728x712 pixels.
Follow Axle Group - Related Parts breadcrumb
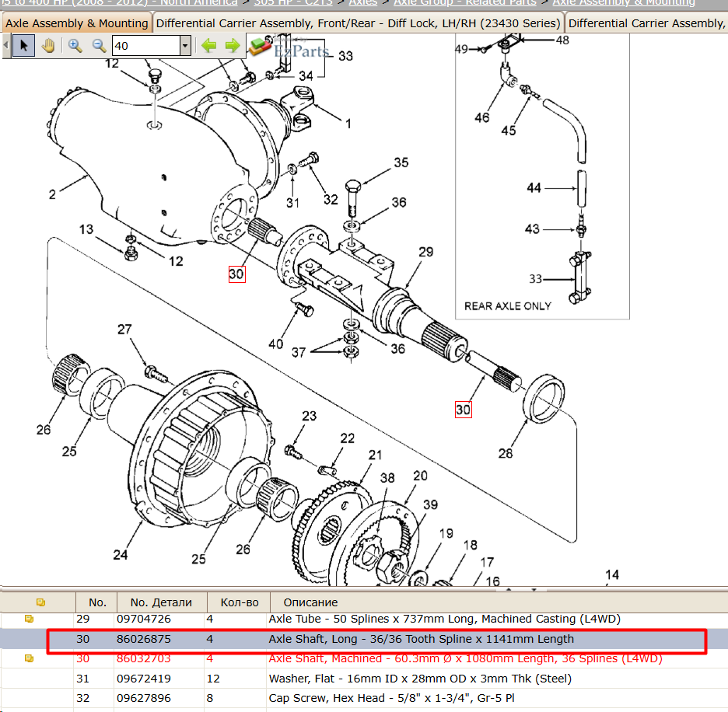pos(465,3)
